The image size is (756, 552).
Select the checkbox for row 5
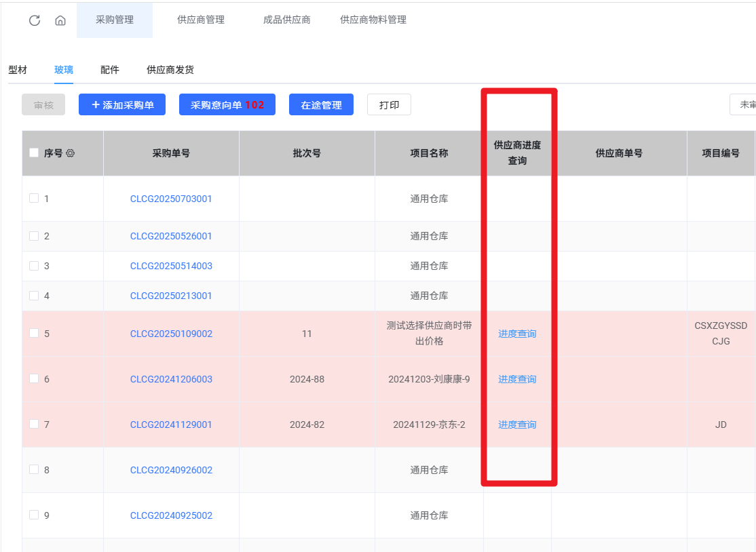34,333
